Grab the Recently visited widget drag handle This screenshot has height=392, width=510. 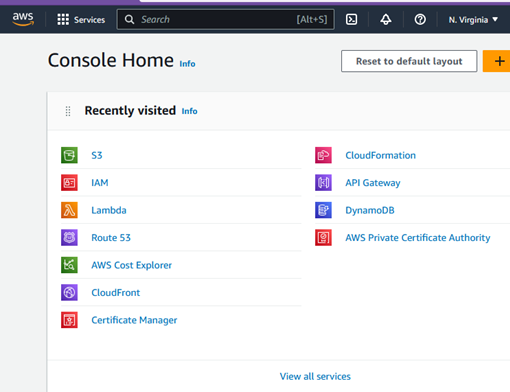[x=68, y=111]
